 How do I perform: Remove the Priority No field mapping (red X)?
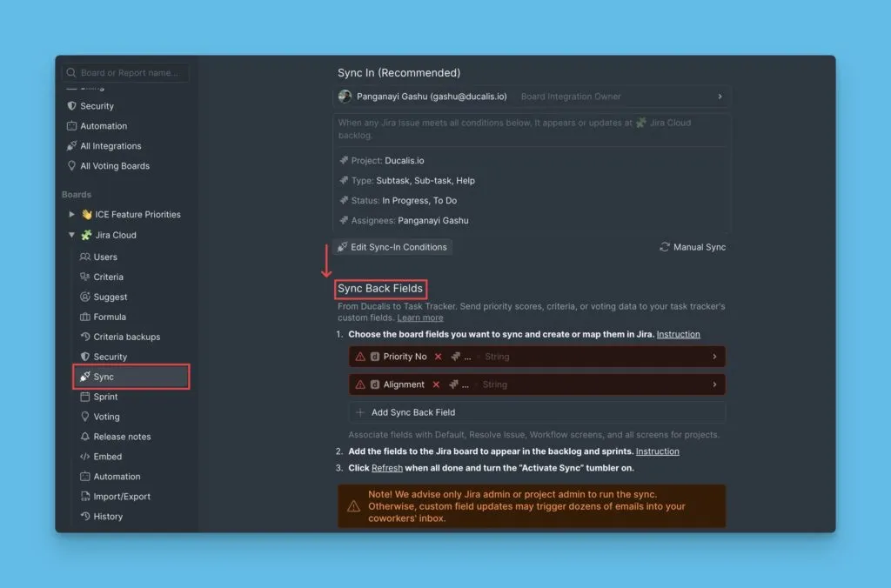coord(438,357)
